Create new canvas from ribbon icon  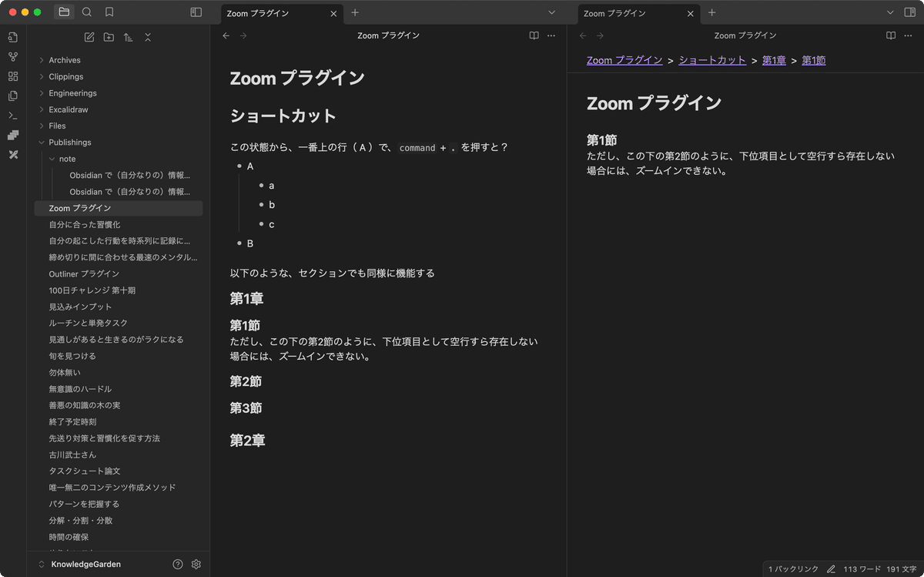[13, 76]
